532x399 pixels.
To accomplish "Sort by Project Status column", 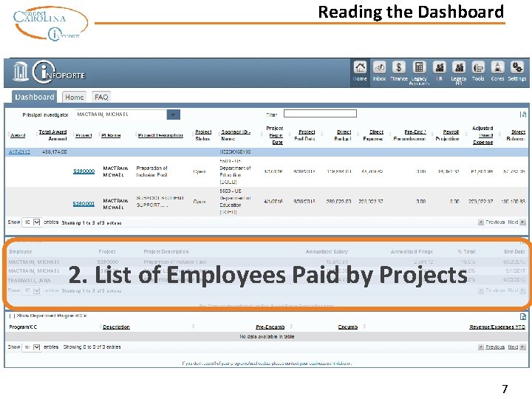I will tap(203, 135).
